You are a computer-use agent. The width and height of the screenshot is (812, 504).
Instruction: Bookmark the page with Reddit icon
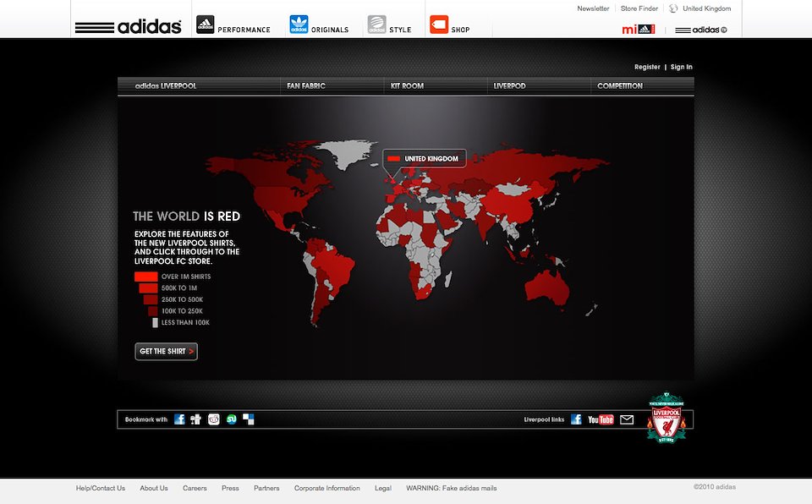coord(214,419)
